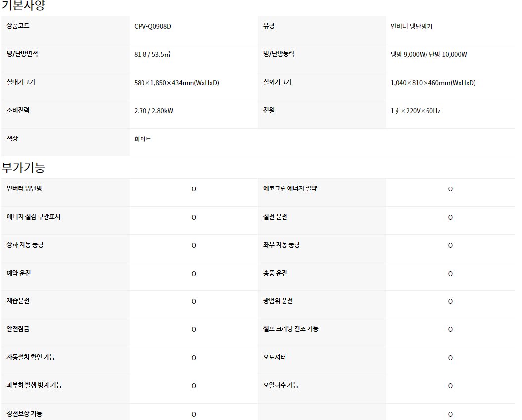This screenshot has height=420, width=522.
Task: Click the 색상 label
Action: point(12,138)
